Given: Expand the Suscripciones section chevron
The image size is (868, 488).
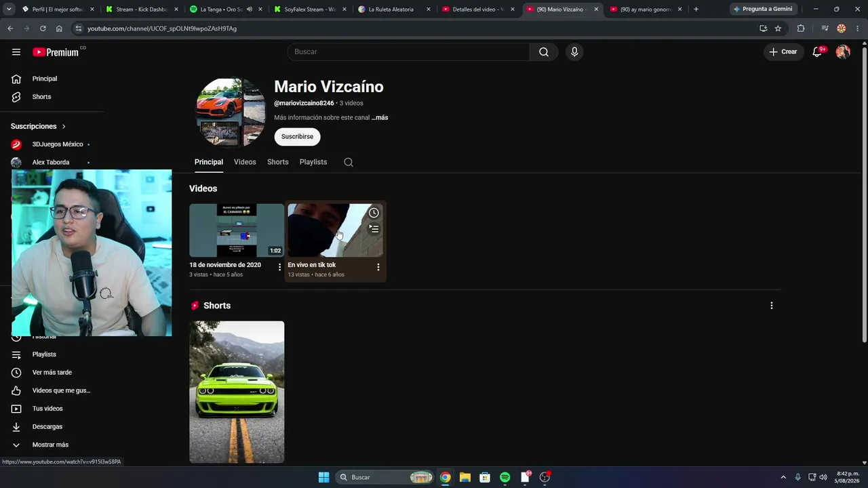Looking at the screenshot, I should 64,127.
